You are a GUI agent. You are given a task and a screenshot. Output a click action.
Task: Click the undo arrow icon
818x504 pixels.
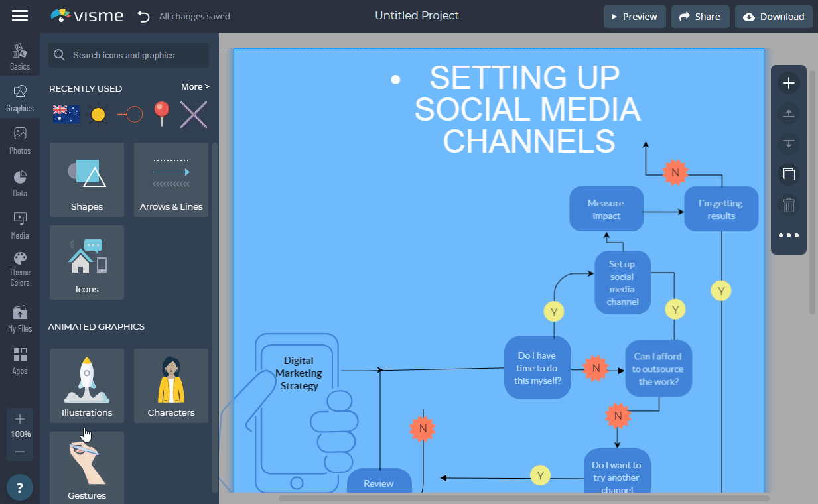point(143,17)
